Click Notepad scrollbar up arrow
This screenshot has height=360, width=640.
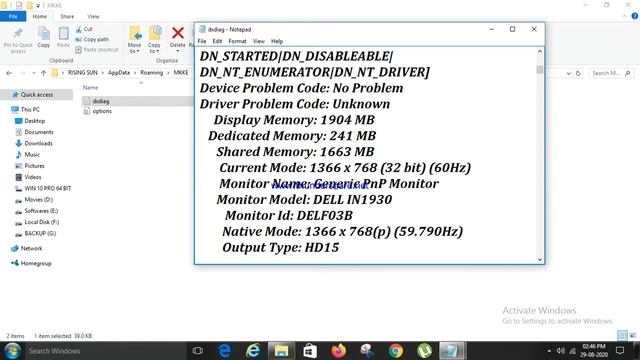540,51
